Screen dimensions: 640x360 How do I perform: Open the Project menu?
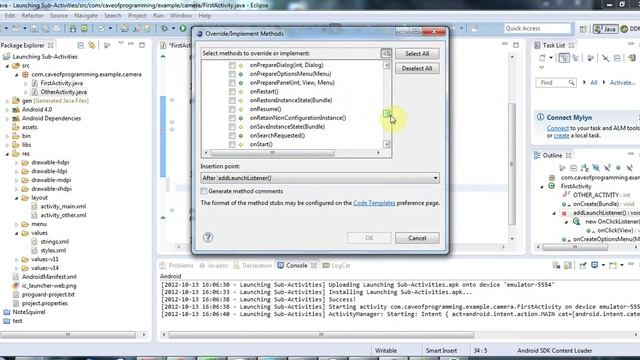(x=137, y=16)
